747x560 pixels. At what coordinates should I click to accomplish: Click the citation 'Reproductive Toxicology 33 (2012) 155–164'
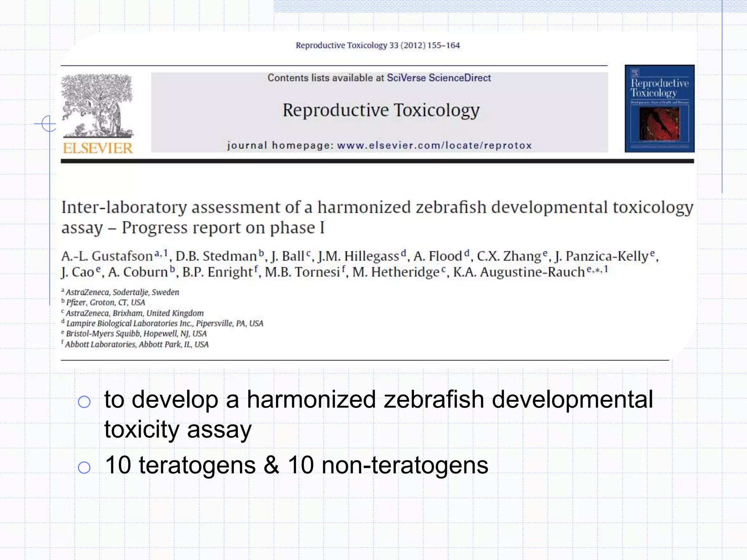(x=378, y=46)
